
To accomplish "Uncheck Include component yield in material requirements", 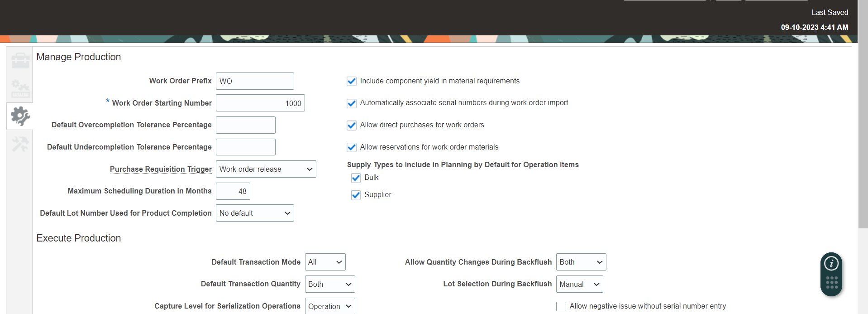I will tap(352, 81).
